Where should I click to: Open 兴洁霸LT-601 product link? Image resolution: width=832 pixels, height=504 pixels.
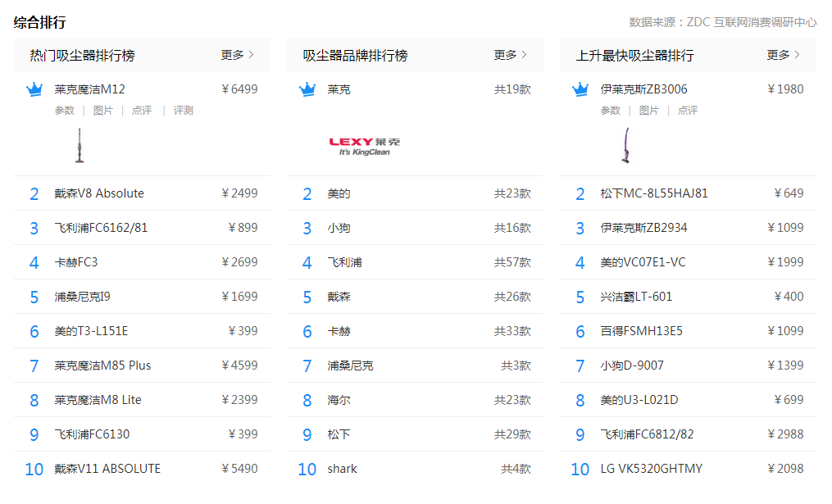tap(636, 297)
